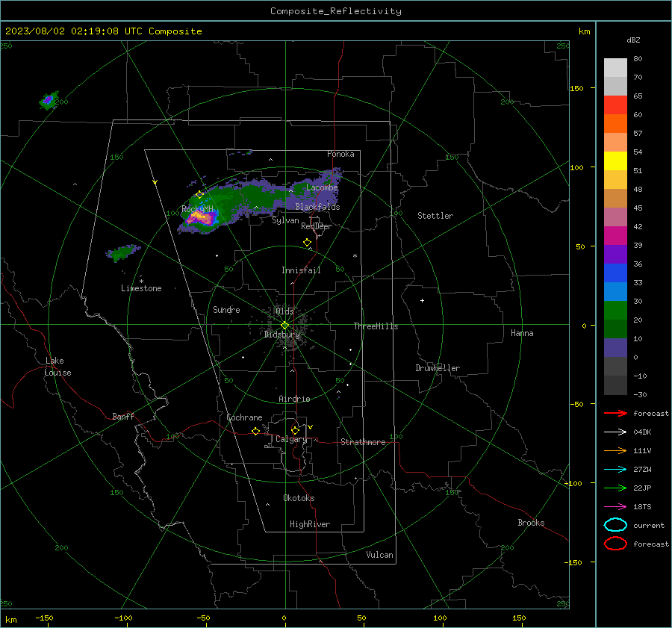Click the magenta 18TS arrow legend icon
This screenshot has height=628, width=672.
tap(615, 507)
